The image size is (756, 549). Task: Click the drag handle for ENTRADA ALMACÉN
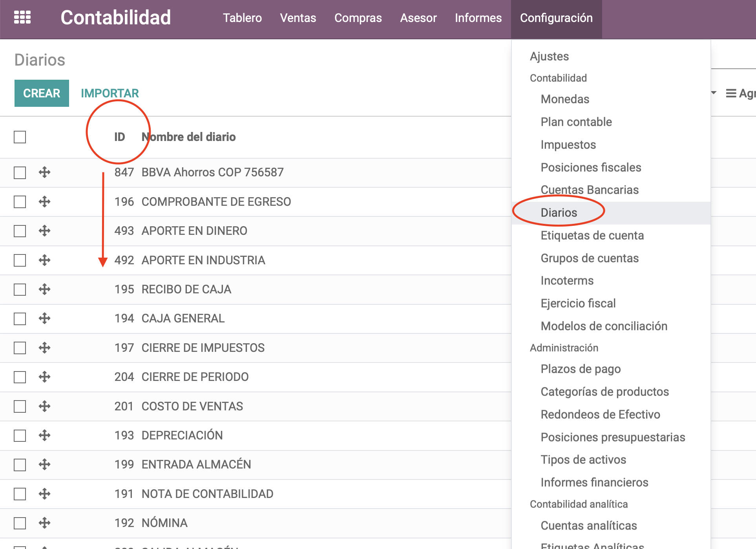(45, 465)
